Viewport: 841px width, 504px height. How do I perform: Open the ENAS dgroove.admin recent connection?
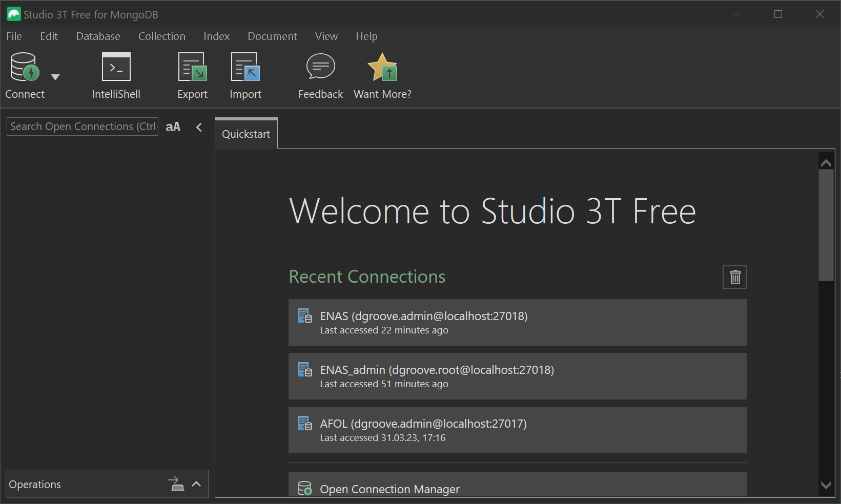pyautogui.click(x=518, y=323)
